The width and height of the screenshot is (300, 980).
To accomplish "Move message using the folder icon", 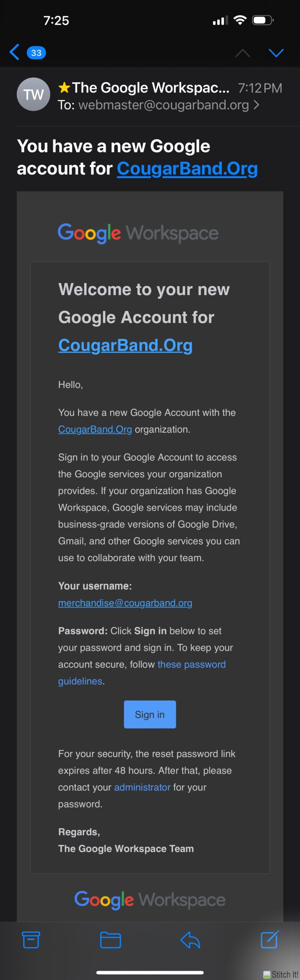I will 111,940.
